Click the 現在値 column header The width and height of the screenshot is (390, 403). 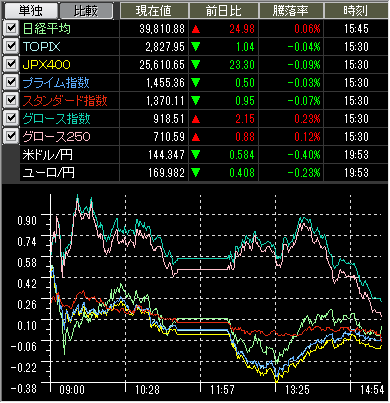pos(154,11)
